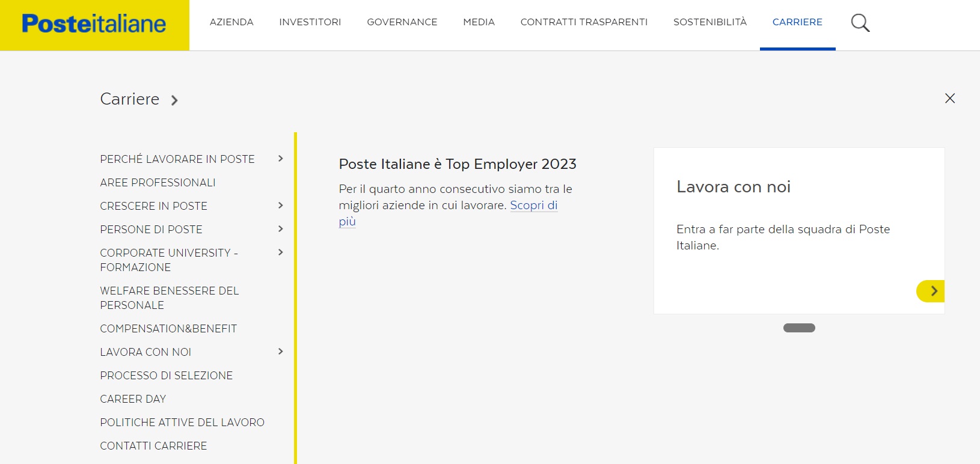980x464 pixels.
Task: Click the yellow arrow on Lavora con noi card
Action: click(931, 291)
